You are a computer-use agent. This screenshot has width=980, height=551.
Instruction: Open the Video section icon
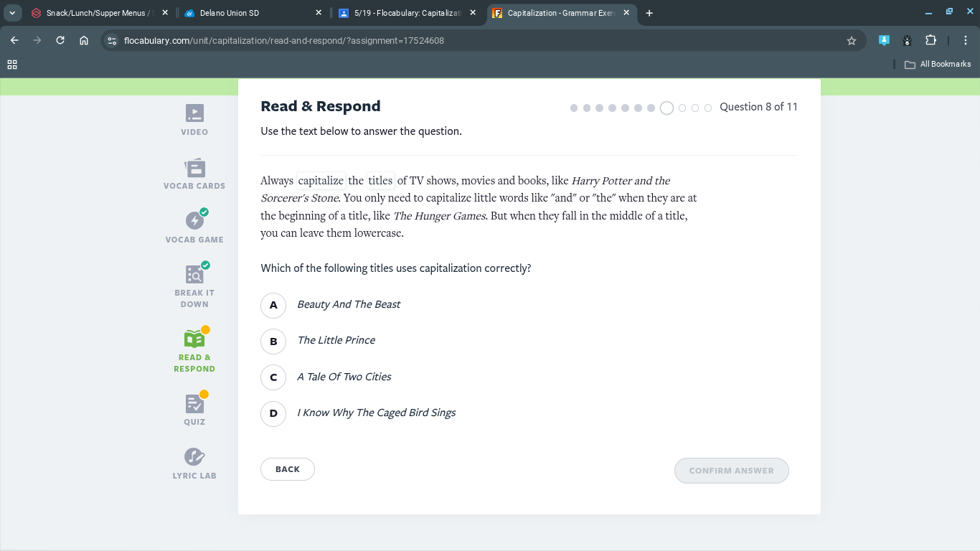pyautogui.click(x=194, y=113)
